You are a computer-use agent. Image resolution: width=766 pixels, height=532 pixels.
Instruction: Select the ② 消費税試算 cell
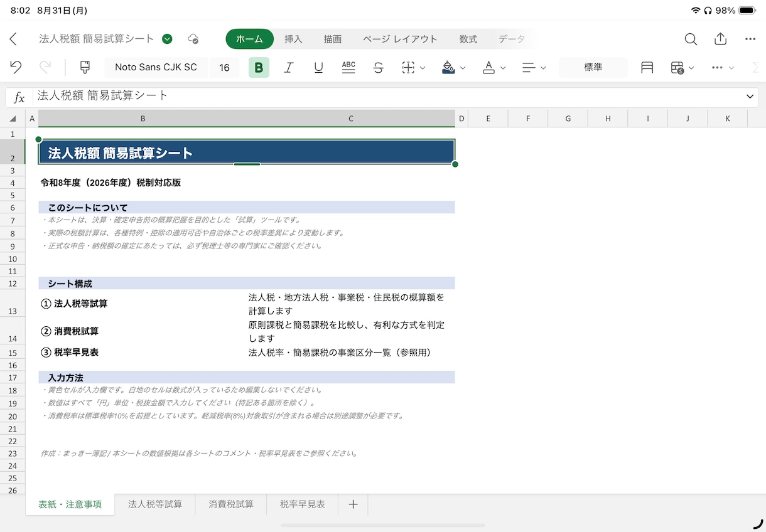pos(143,331)
